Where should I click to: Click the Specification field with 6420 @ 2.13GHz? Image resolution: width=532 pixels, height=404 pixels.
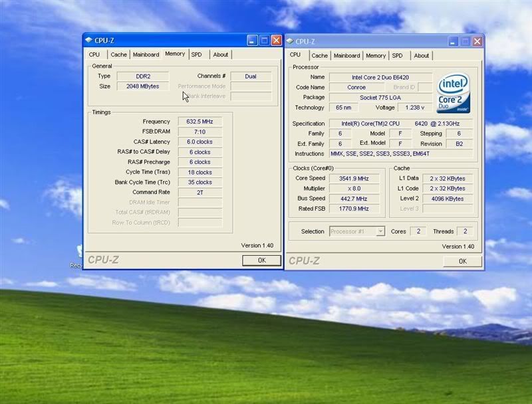pos(401,124)
